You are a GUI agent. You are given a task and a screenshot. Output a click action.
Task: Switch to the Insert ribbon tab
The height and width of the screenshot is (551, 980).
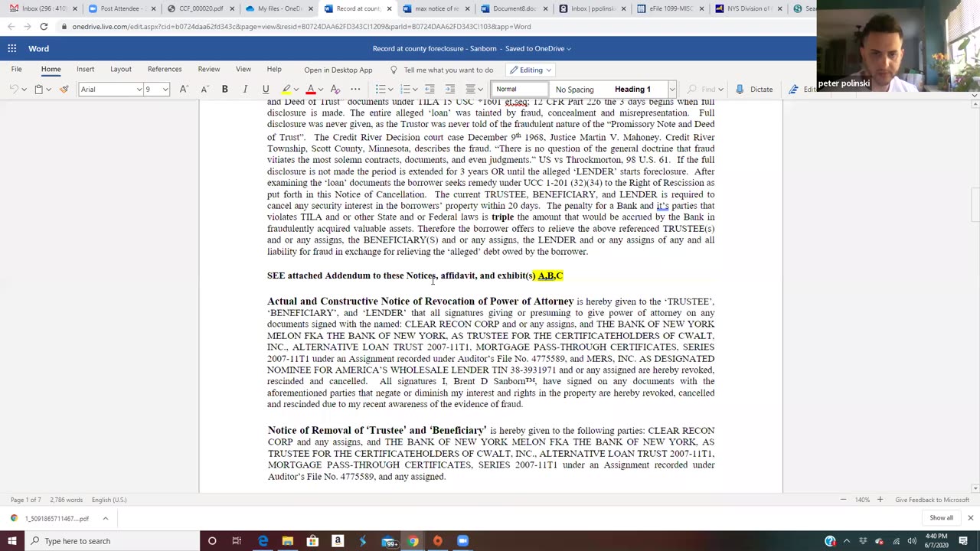(85, 70)
